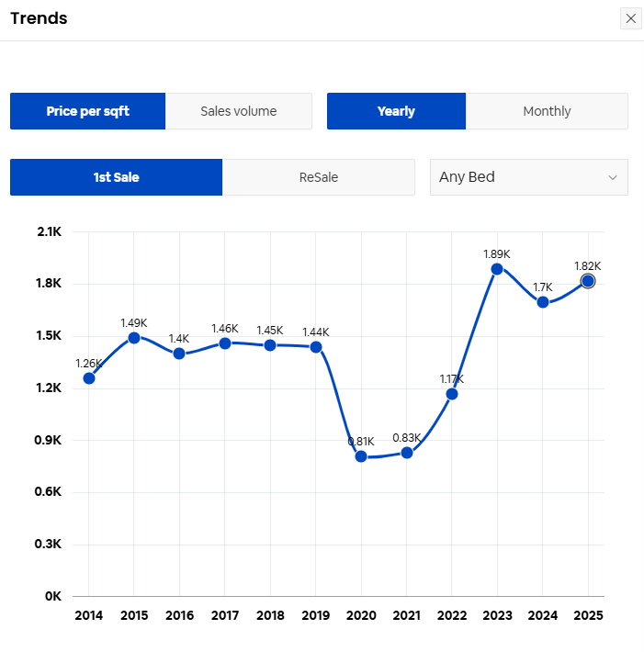The width and height of the screenshot is (644, 652).
Task: Close the Trends dialog
Action: 630,18
